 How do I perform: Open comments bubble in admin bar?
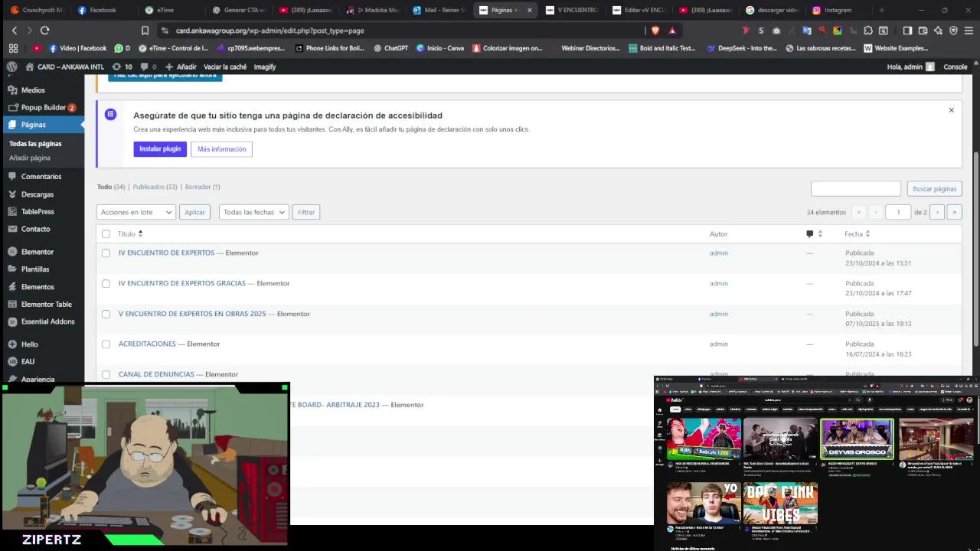148,67
